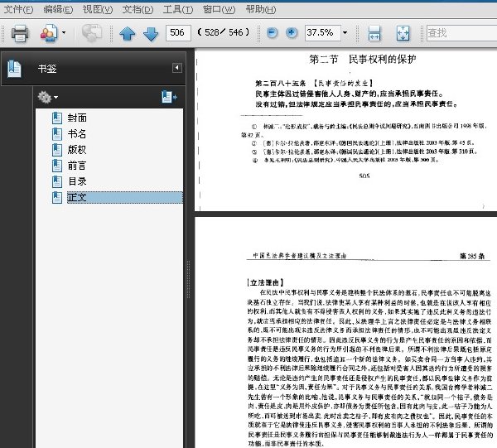Click the collaborate/share people icon
Image resolution: width=497 pixels, height=448 pixels.
pos(49,33)
